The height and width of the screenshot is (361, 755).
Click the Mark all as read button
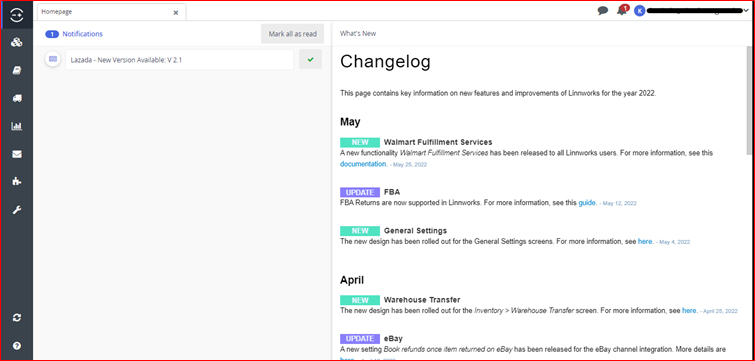[293, 34]
